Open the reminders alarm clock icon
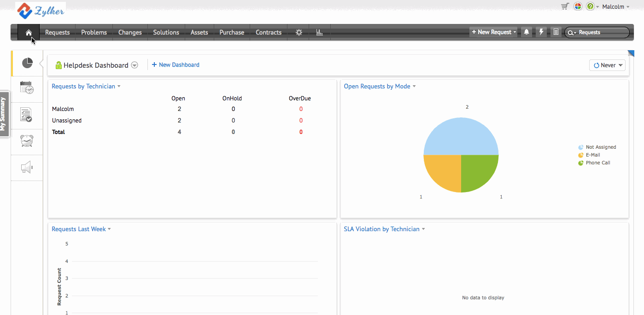 (27, 141)
